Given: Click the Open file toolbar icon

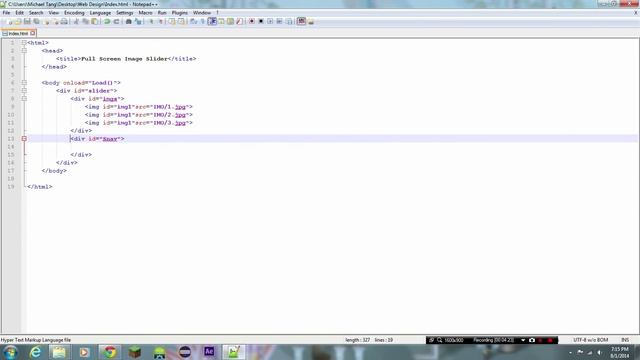Looking at the screenshot, I should click(x=18, y=21).
